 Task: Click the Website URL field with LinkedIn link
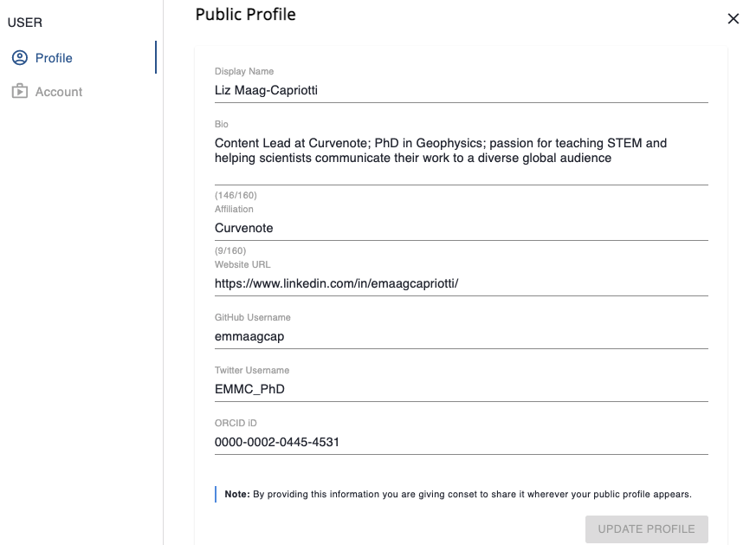pyautogui.click(x=461, y=283)
